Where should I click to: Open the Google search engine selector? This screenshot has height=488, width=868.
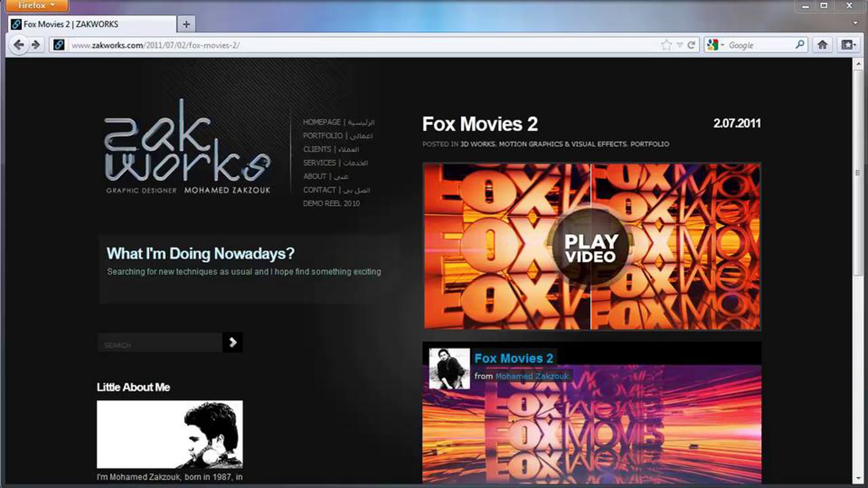(x=715, y=45)
